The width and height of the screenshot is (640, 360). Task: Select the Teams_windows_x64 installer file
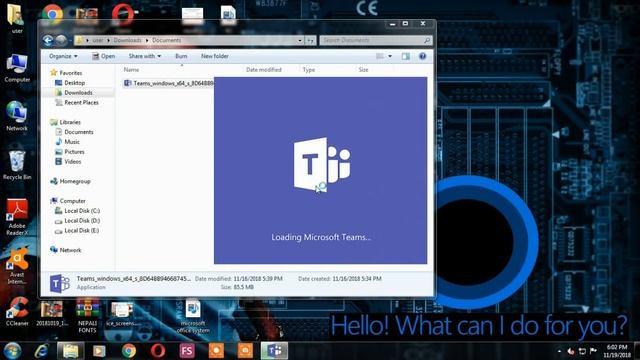(x=169, y=83)
